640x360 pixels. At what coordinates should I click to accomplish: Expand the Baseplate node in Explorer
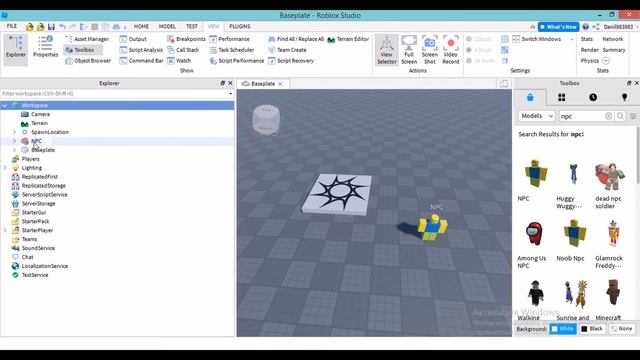(14, 150)
